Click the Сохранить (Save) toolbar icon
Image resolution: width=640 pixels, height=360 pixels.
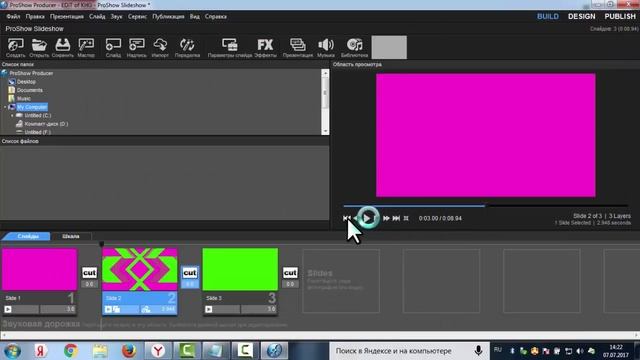62,47
